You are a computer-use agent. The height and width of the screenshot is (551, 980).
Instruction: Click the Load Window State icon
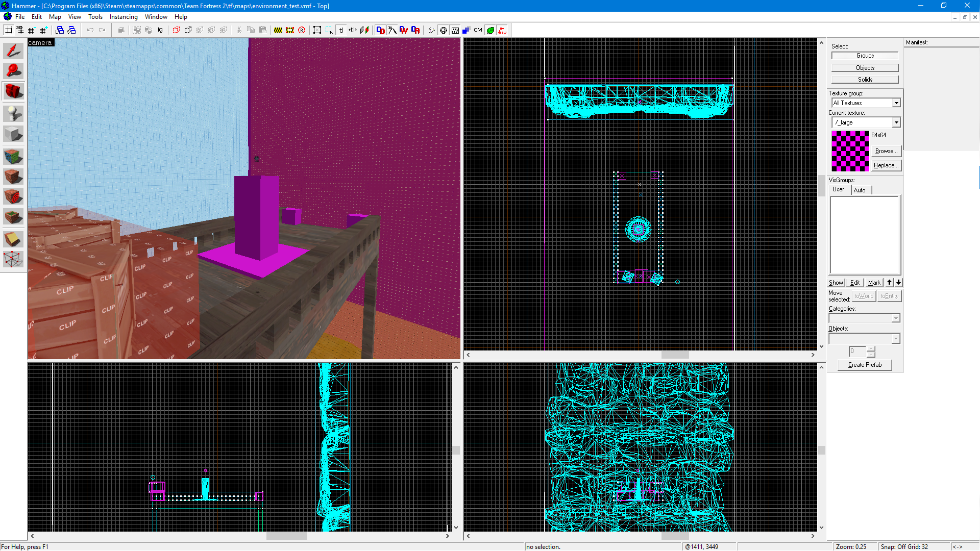[x=60, y=30]
